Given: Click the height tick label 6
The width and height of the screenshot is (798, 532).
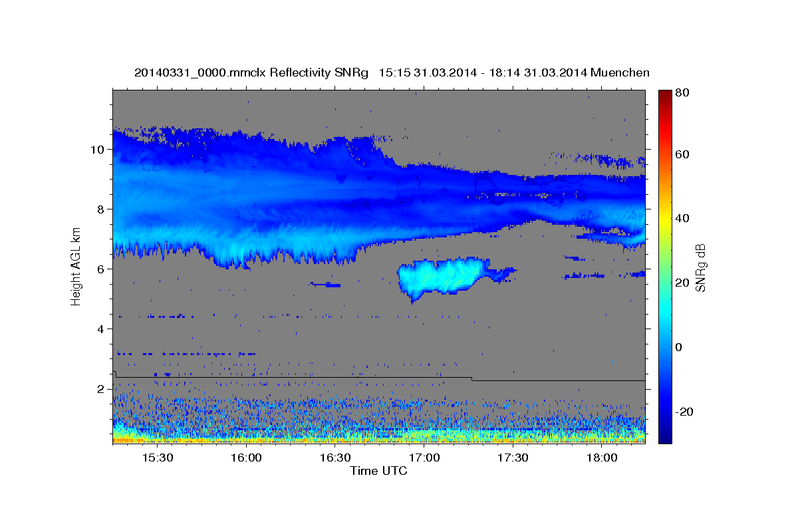Looking at the screenshot, I should click(102, 269).
